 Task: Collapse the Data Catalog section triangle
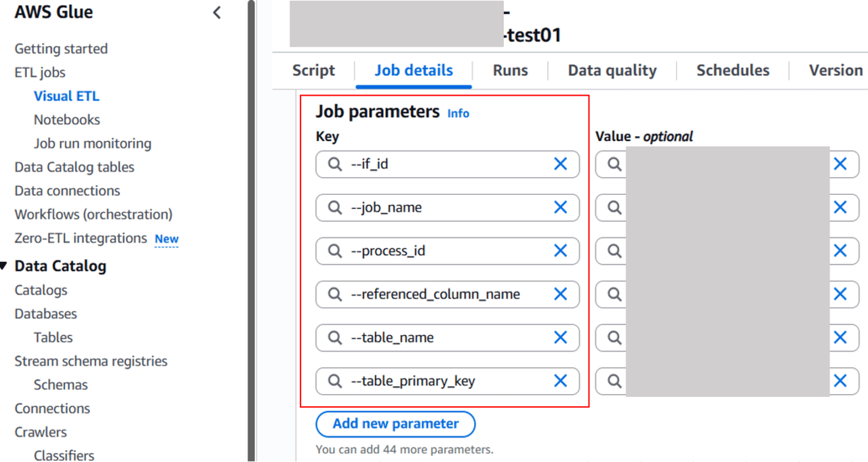click(4, 266)
